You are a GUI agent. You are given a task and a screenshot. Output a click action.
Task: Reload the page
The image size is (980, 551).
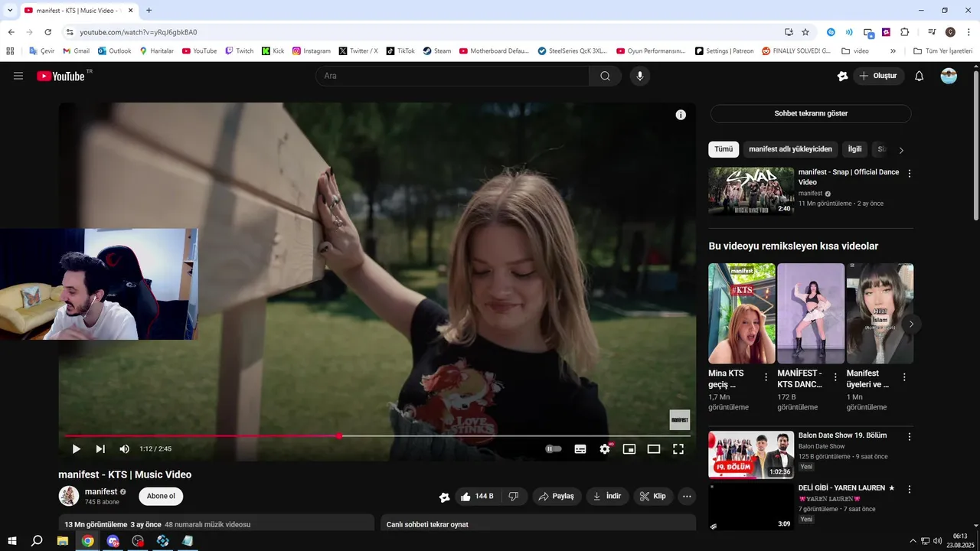click(47, 32)
